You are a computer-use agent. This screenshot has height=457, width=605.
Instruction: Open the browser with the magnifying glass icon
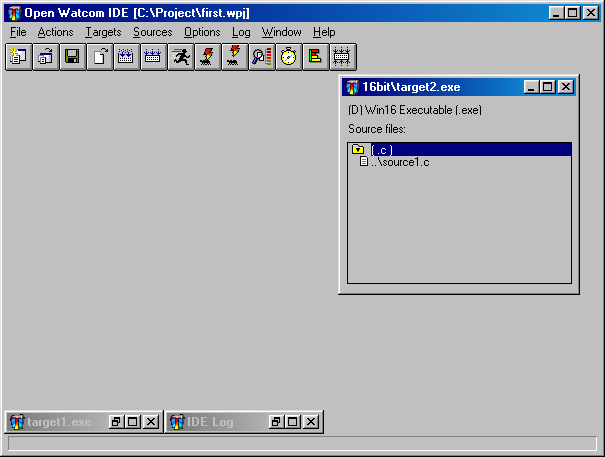(x=261, y=57)
